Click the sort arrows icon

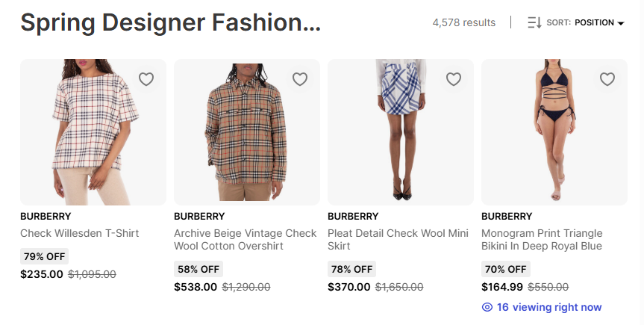tap(534, 22)
